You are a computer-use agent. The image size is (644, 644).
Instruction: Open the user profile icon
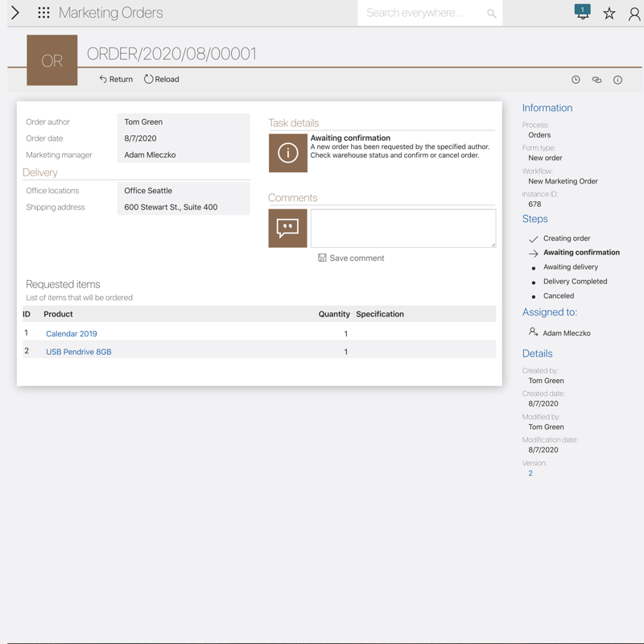[x=634, y=14]
